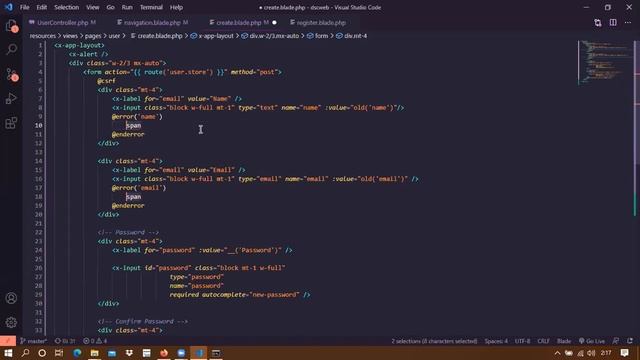Click 'views' in the breadcrumb
Screen dimensions: 640x360
tap(70, 36)
